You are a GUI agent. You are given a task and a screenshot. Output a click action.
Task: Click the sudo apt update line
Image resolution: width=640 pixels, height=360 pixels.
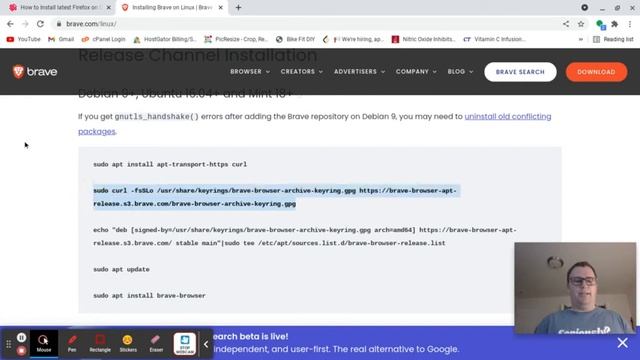[x=121, y=269]
